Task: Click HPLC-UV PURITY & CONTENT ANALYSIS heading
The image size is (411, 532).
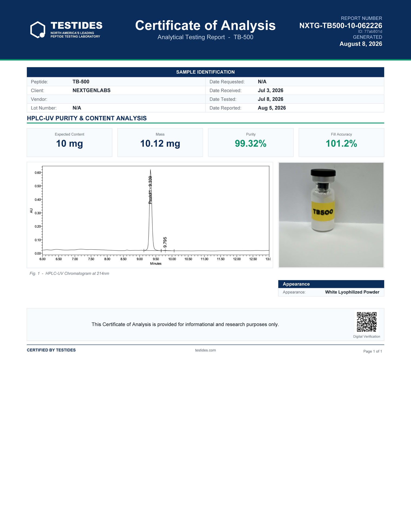Action: point(87,118)
